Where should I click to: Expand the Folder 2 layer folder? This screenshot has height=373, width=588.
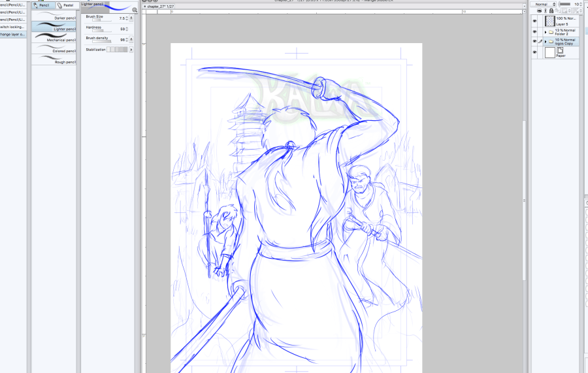tap(545, 31)
